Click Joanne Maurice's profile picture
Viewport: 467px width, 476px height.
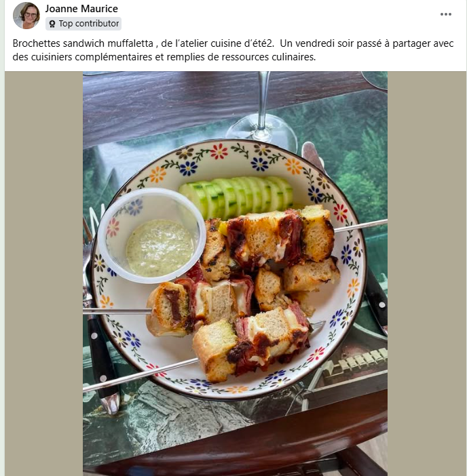26,16
